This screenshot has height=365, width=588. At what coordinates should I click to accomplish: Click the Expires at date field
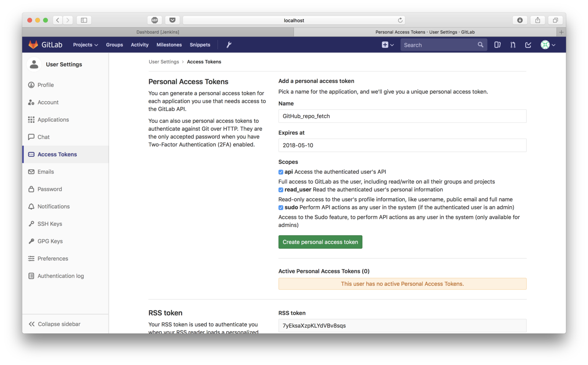point(402,145)
